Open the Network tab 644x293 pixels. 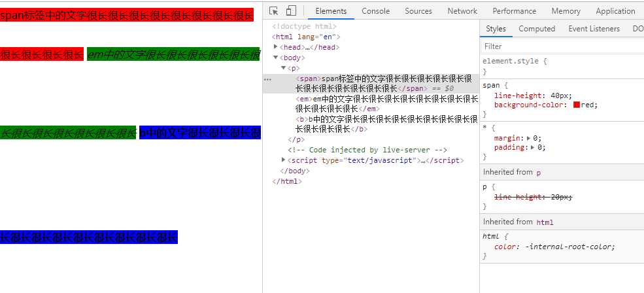pyautogui.click(x=462, y=11)
